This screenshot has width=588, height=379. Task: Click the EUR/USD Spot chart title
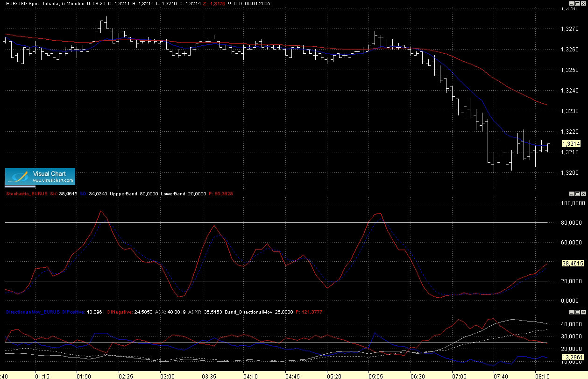click(21, 3)
